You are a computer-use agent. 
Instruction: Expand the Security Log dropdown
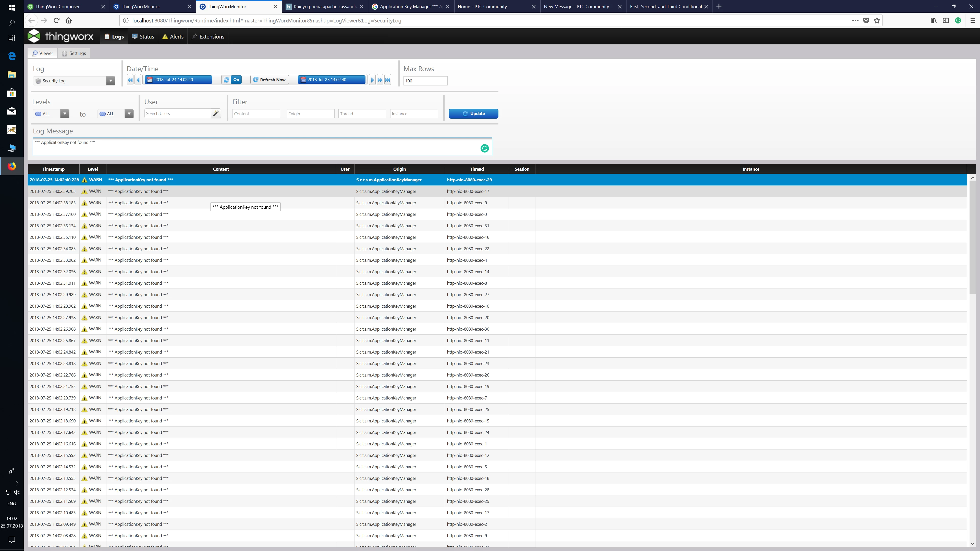click(x=110, y=81)
